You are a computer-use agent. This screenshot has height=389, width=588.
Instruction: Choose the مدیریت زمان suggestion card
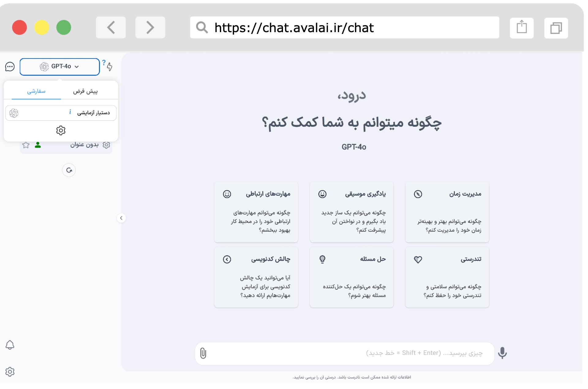(447, 212)
